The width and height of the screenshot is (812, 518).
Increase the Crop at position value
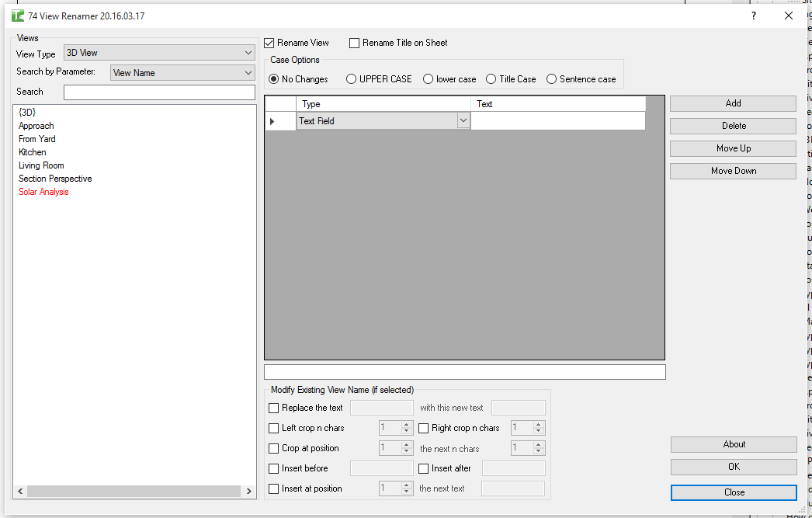(404, 444)
